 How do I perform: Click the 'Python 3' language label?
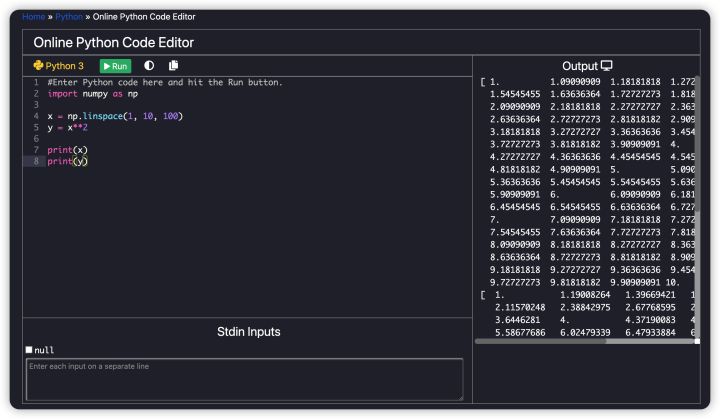64,66
